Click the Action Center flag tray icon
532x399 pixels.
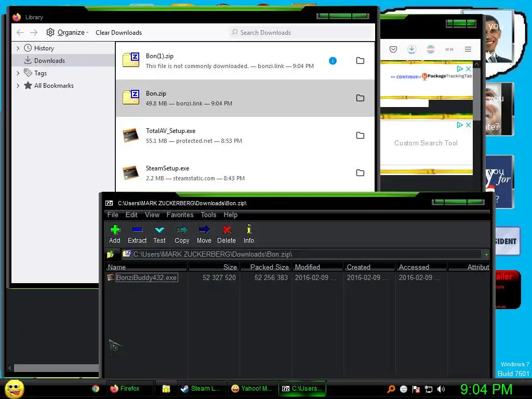(416, 389)
